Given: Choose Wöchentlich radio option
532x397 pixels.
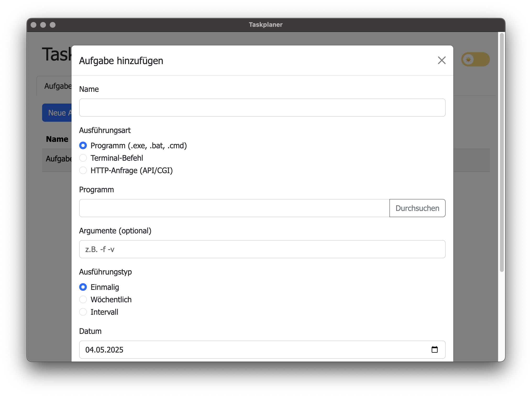Looking at the screenshot, I should click(x=83, y=299).
